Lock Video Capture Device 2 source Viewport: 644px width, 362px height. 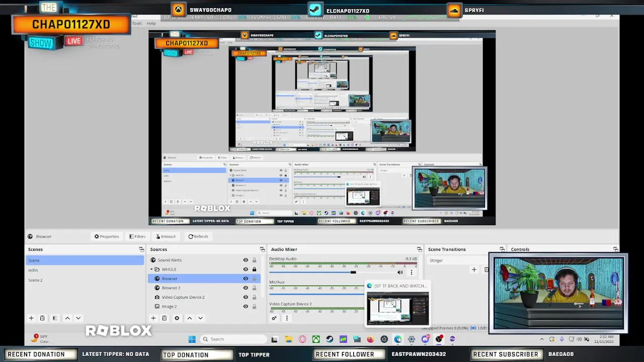[254, 297]
